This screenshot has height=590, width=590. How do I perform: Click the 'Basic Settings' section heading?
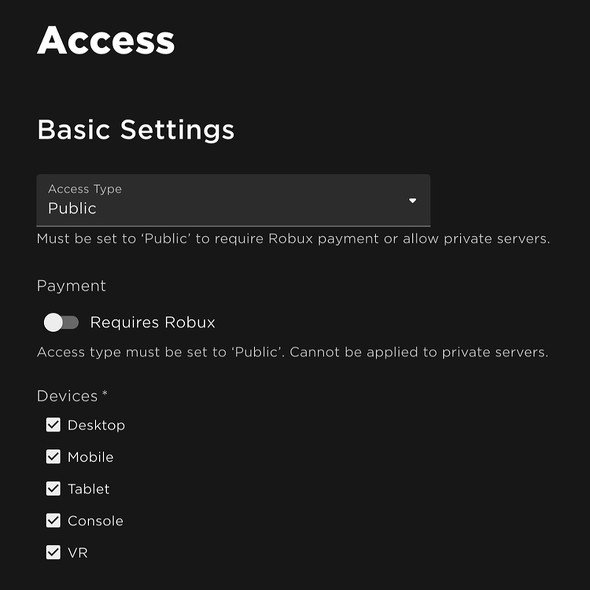coord(136,130)
